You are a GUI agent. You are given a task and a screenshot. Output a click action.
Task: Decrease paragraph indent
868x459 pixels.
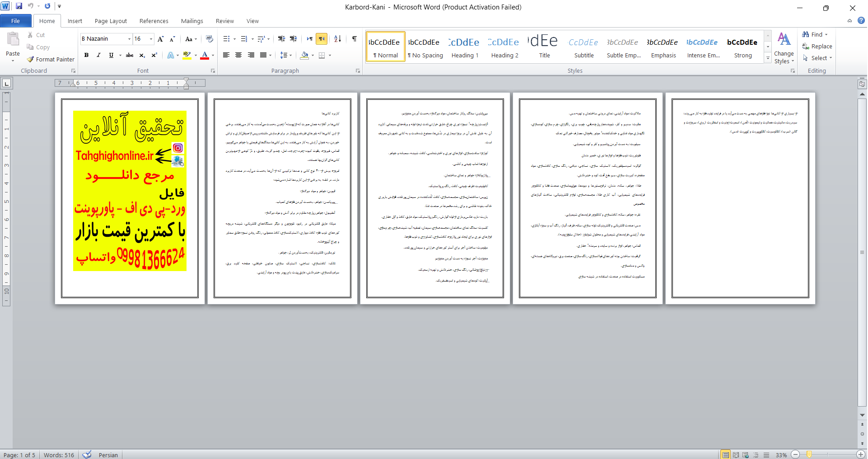[x=281, y=39]
